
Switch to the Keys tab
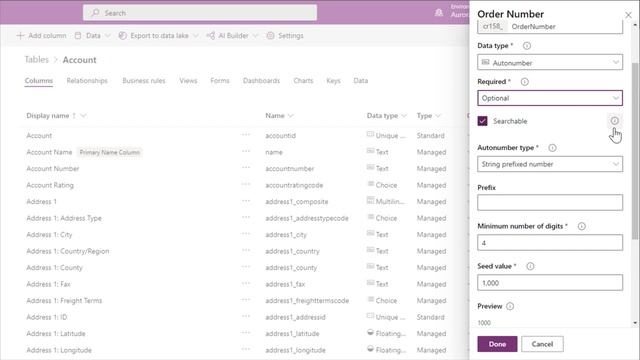click(x=333, y=81)
